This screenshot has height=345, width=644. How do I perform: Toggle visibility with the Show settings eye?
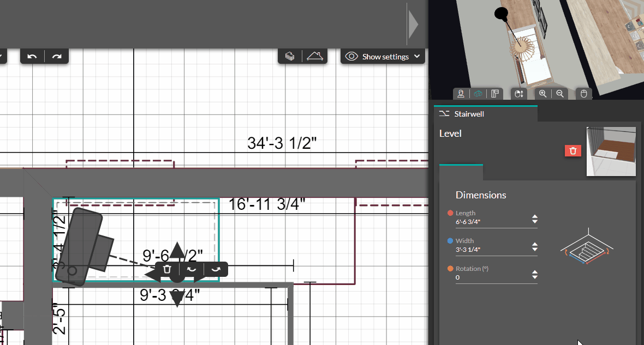click(x=351, y=56)
